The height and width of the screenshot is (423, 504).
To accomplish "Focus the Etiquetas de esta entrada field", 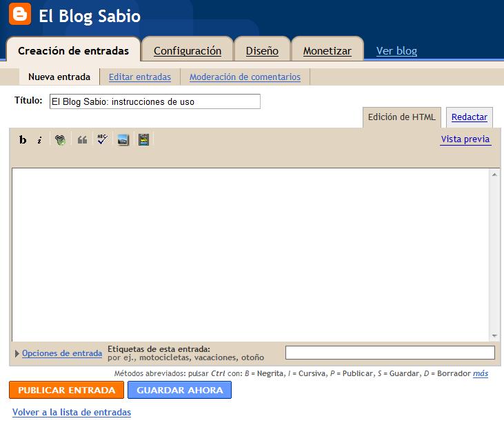I will tap(390, 353).
